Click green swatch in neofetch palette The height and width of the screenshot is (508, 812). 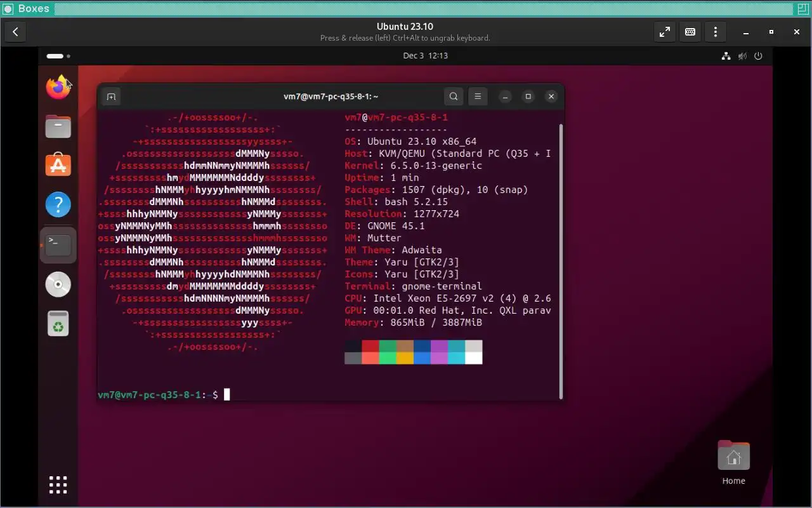click(388, 346)
